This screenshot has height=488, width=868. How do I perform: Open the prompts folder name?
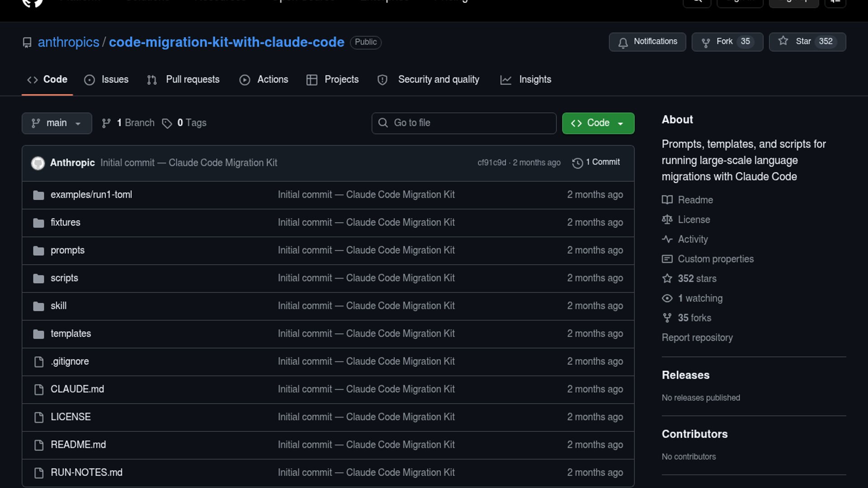pyautogui.click(x=68, y=250)
